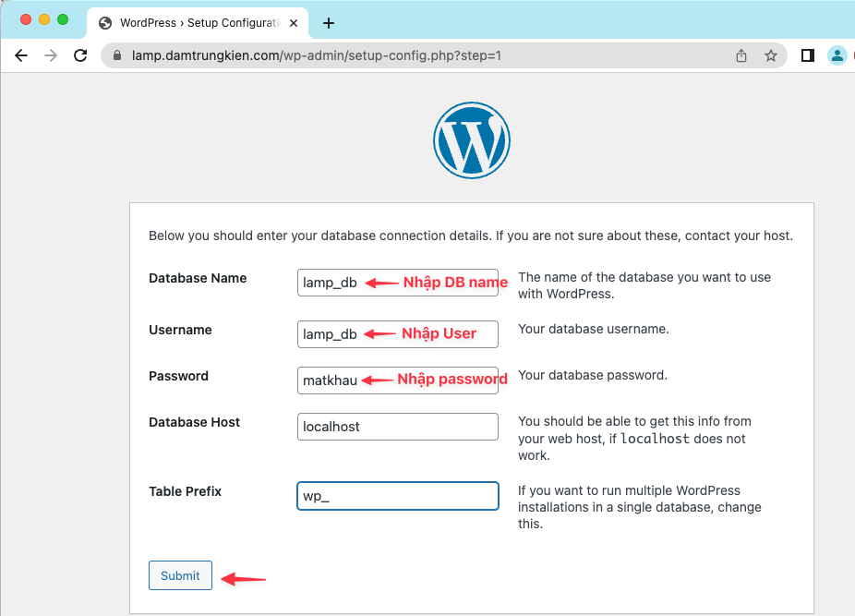This screenshot has width=855, height=616.
Task: Click the 'run multiple WordPress installations' hint
Action: tap(640, 507)
